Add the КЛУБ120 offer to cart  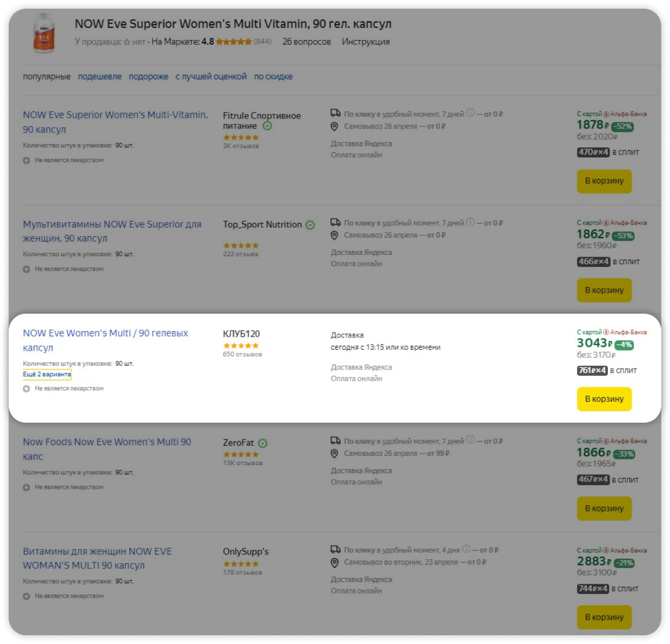click(x=604, y=399)
